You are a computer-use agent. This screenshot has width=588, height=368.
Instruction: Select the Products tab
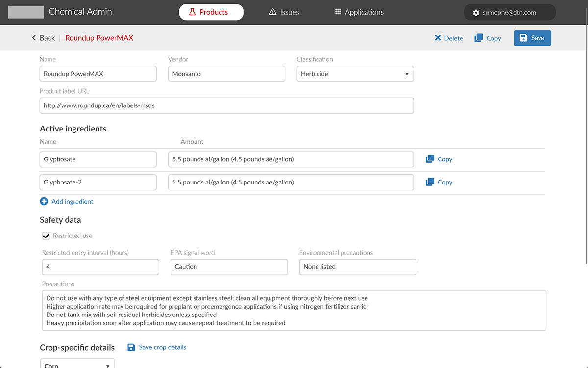[x=211, y=12]
